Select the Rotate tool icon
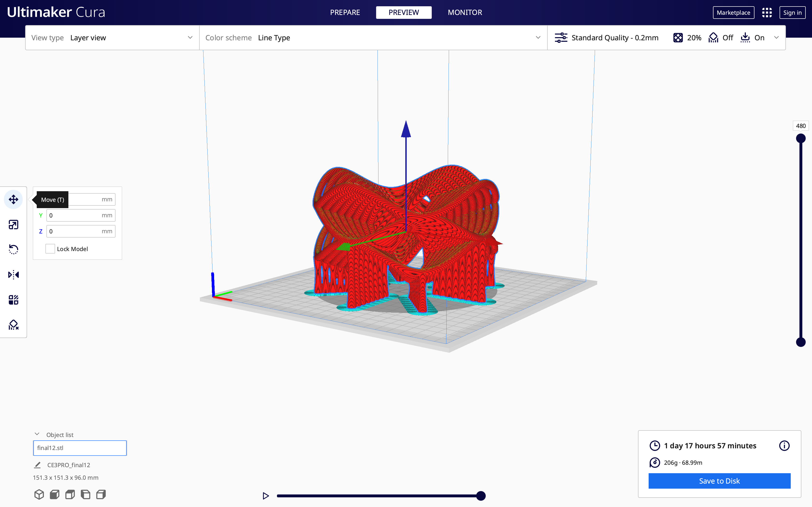812x507 pixels. click(x=14, y=249)
